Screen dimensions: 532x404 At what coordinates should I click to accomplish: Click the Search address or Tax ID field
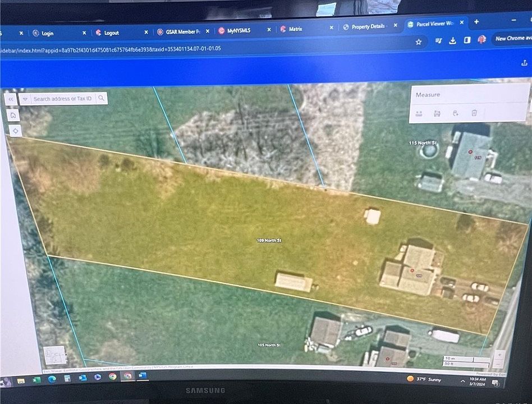click(63, 99)
